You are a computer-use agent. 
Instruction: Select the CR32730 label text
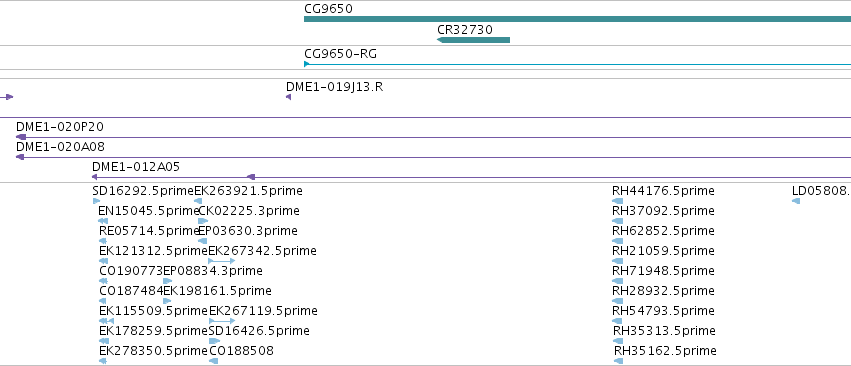point(465,29)
